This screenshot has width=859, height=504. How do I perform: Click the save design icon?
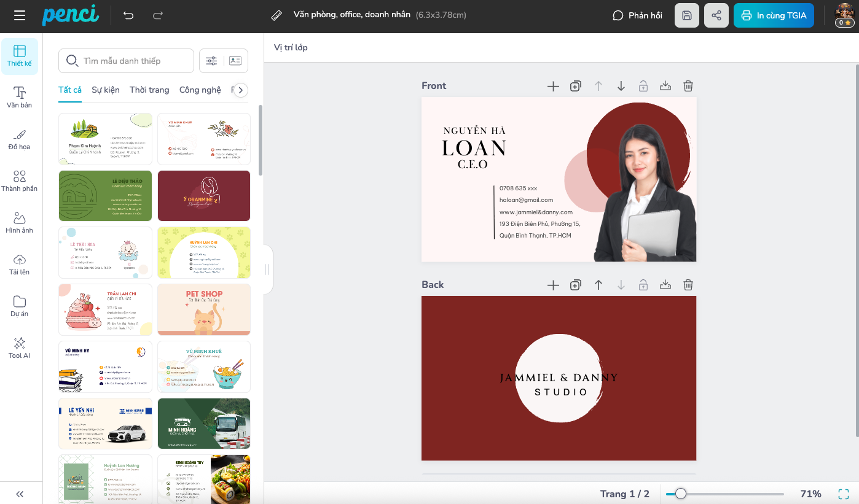tap(687, 15)
